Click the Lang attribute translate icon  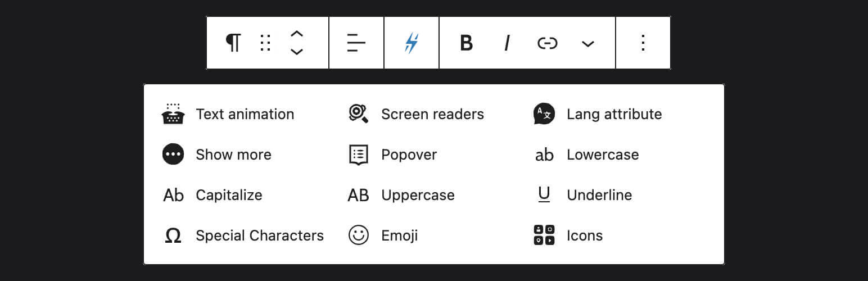[544, 114]
